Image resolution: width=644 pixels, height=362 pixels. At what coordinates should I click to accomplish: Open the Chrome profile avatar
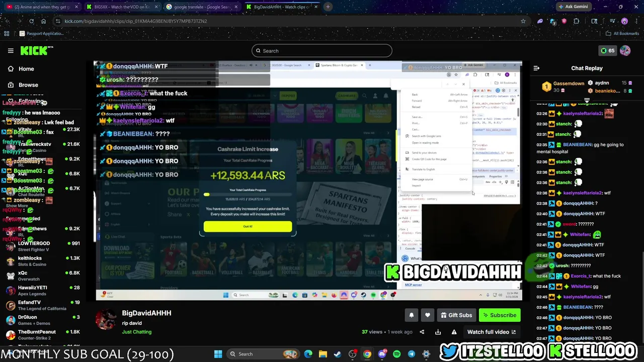[x=624, y=21]
